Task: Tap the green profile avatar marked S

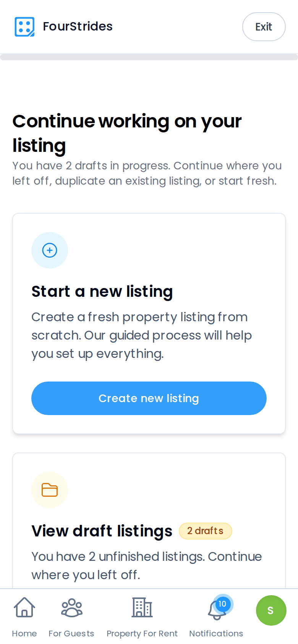Action: (x=271, y=610)
